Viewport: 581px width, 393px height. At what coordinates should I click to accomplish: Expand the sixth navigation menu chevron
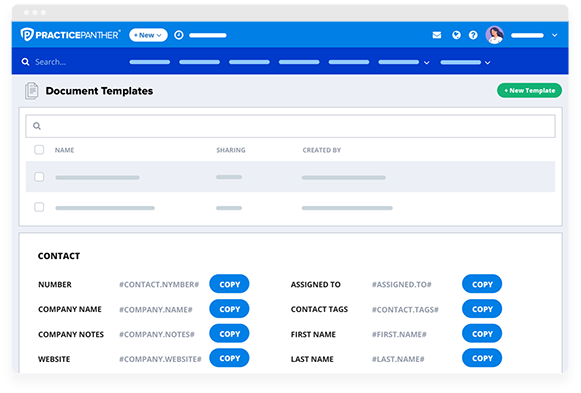[x=427, y=63]
